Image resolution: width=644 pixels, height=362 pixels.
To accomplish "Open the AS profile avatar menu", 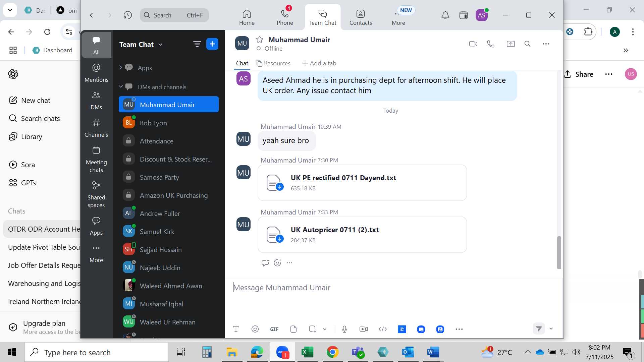I will coord(482,15).
